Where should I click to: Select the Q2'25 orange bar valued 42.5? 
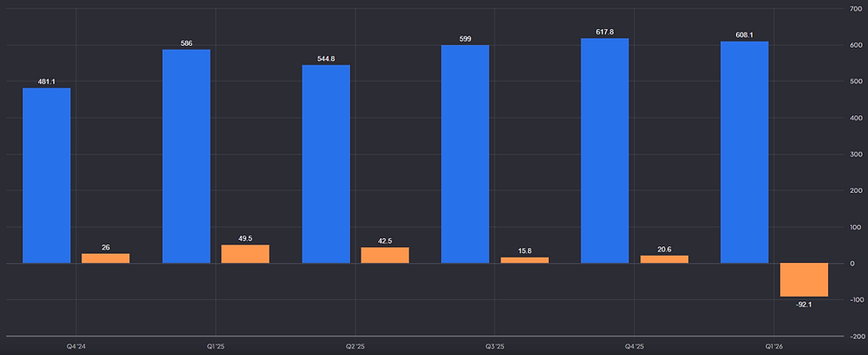tap(384, 256)
